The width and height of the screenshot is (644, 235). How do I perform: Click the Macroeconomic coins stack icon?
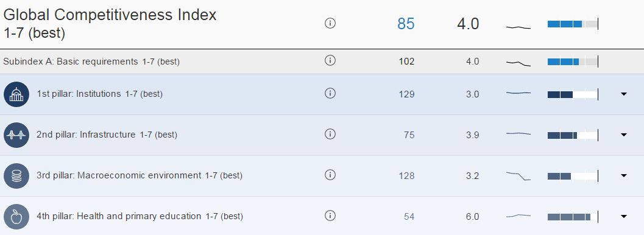(x=16, y=176)
